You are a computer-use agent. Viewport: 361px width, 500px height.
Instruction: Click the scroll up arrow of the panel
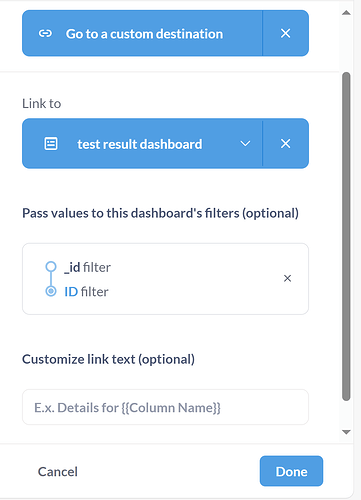tap(346, 13)
